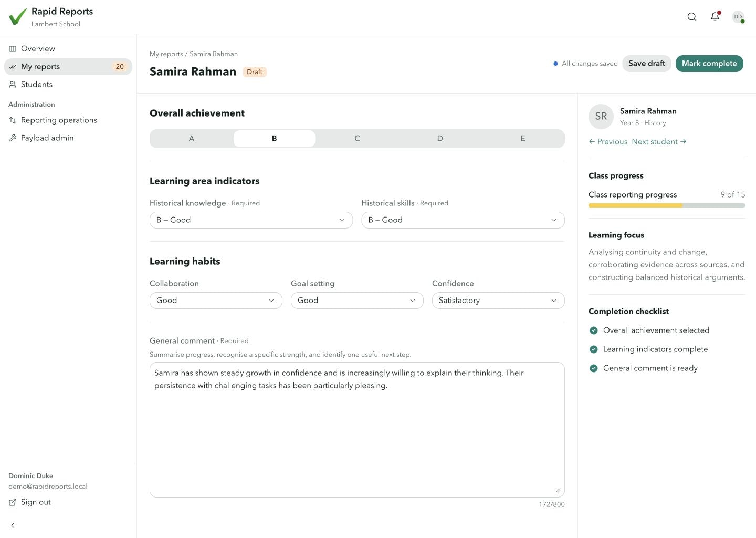Click the comment box resize handle

click(558, 490)
